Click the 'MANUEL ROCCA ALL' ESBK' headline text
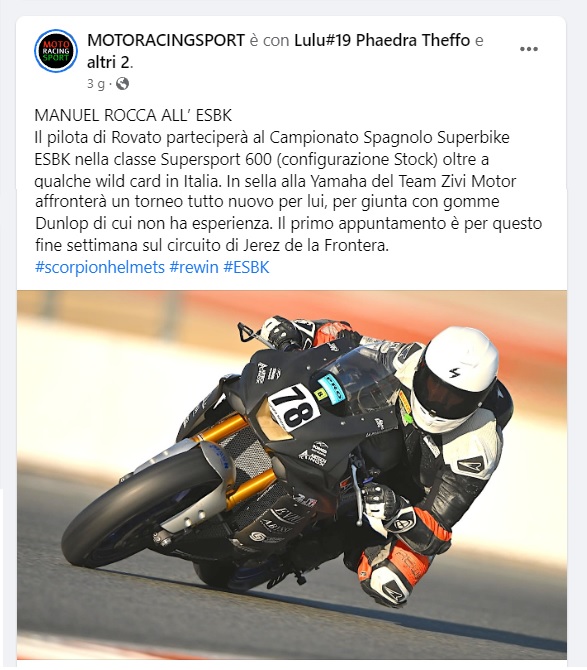The height and width of the screenshot is (670, 587). coord(133,115)
